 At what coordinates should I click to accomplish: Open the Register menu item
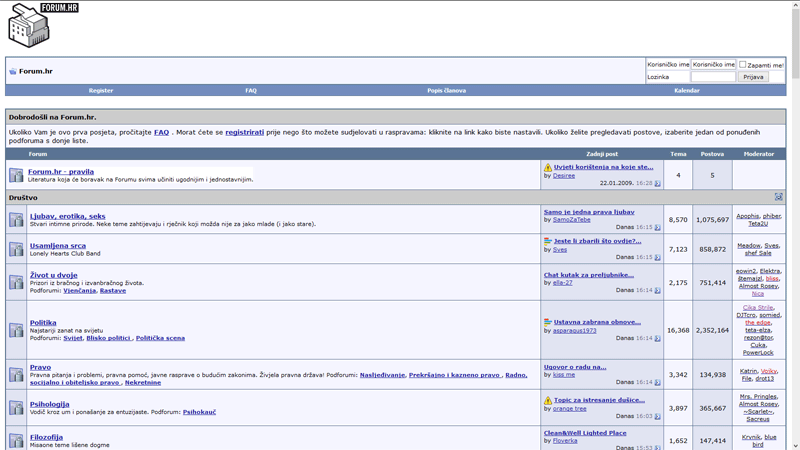(101, 90)
